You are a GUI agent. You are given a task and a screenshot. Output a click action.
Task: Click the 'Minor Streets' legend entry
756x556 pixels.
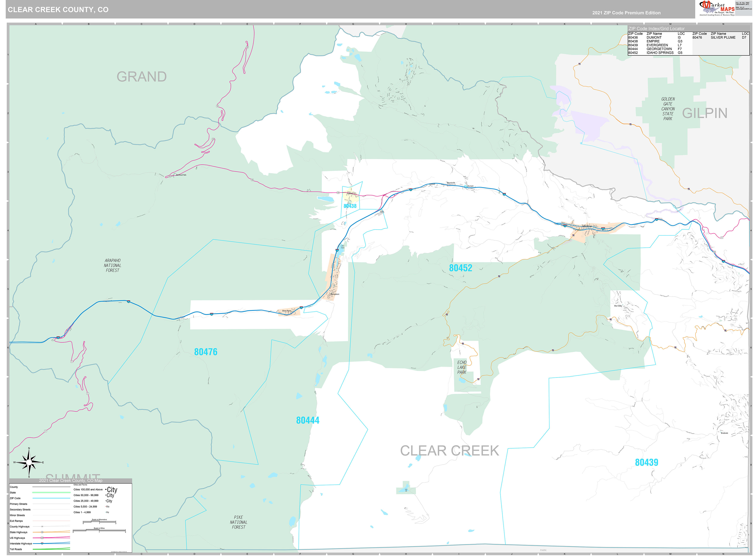(17, 515)
